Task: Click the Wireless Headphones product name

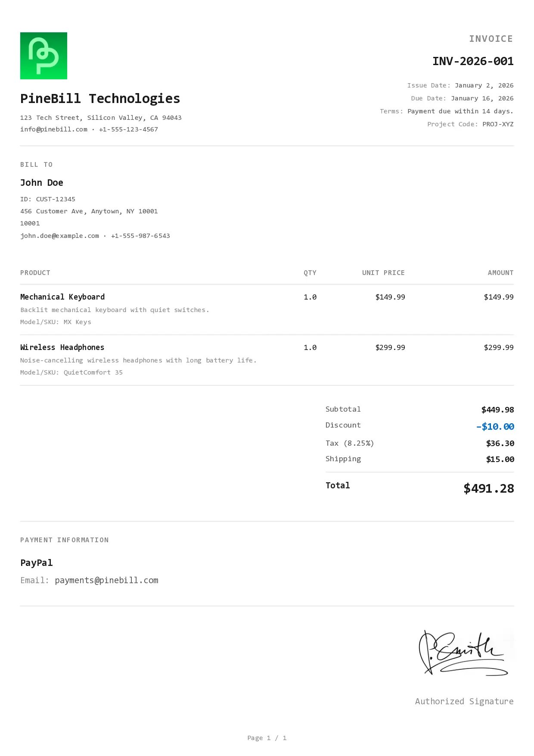Action: (62, 347)
